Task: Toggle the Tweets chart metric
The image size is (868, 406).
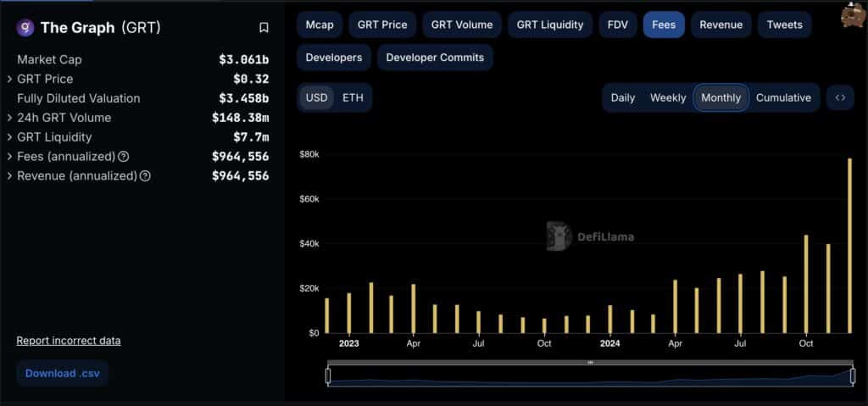Action: [x=784, y=25]
